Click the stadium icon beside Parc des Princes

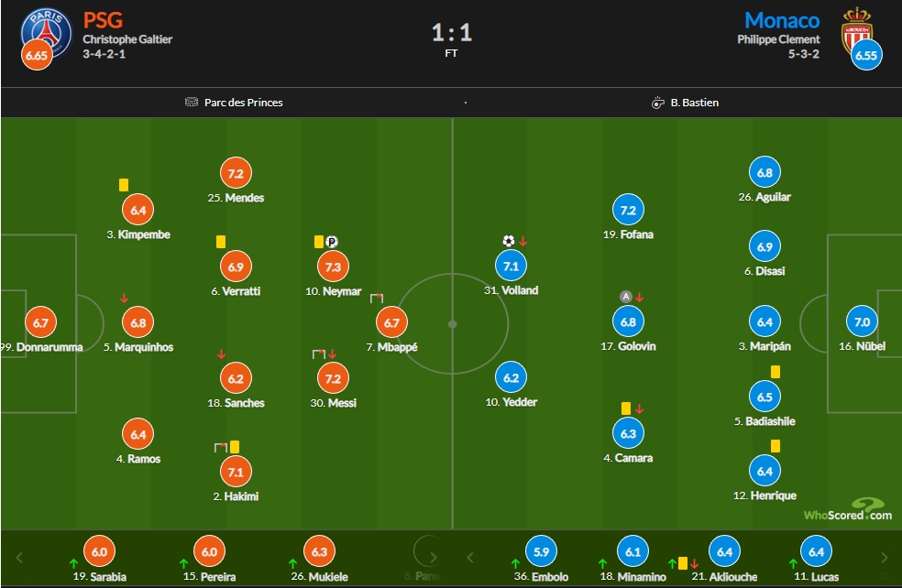click(x=192, y=103)
